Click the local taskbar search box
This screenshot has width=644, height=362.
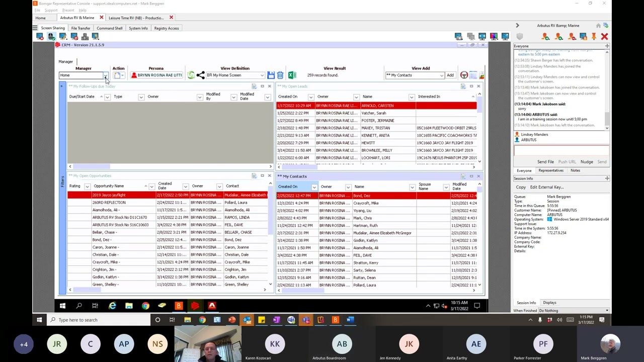pos(98,320)
